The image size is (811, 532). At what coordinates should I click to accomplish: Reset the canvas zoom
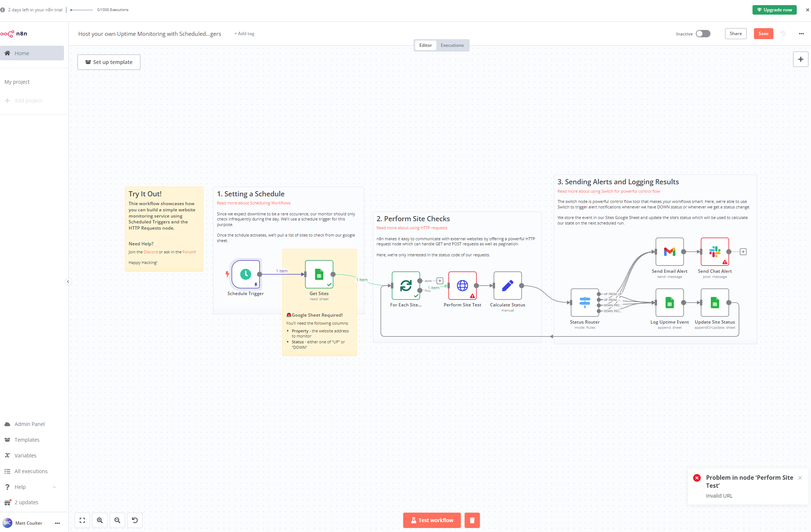(135, 520)
